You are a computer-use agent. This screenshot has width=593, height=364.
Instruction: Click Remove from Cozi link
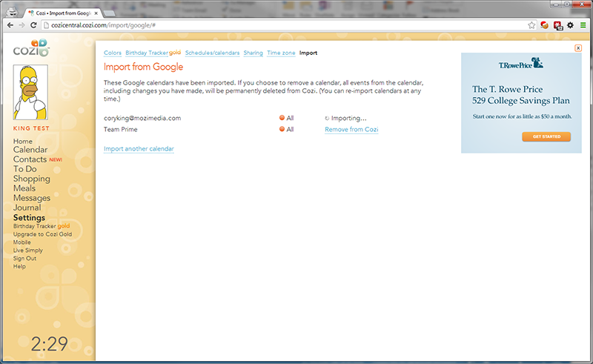tap(351, 130)
